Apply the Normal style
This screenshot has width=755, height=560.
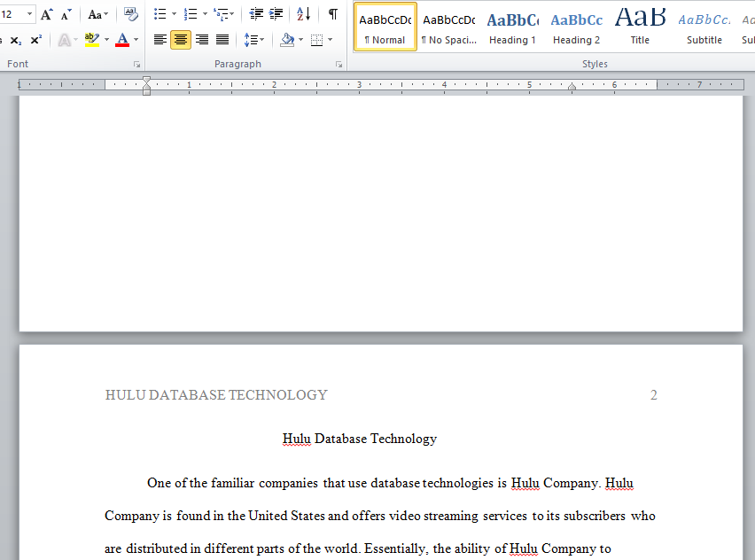(x=385, y=27)
